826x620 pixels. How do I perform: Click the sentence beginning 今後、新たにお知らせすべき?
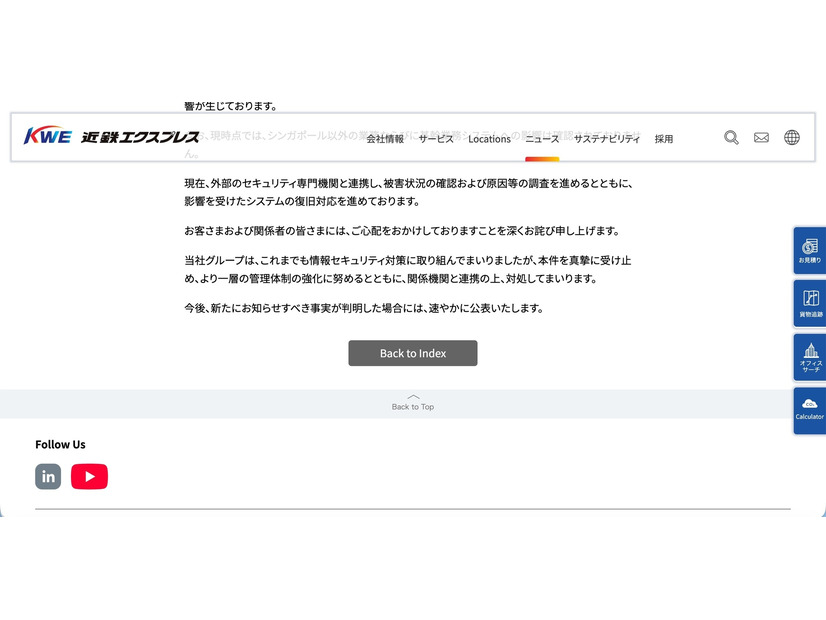point(364,308)
